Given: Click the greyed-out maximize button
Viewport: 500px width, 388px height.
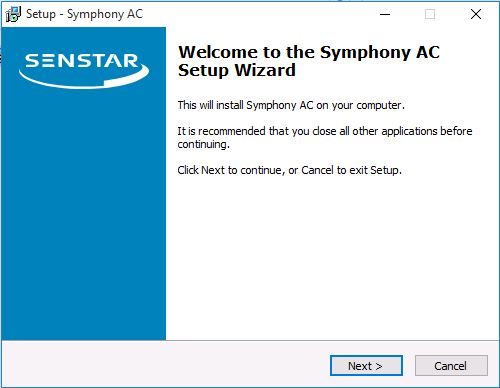Looking at the screenshot, I should pyautogui.click(x=430, y=14).
